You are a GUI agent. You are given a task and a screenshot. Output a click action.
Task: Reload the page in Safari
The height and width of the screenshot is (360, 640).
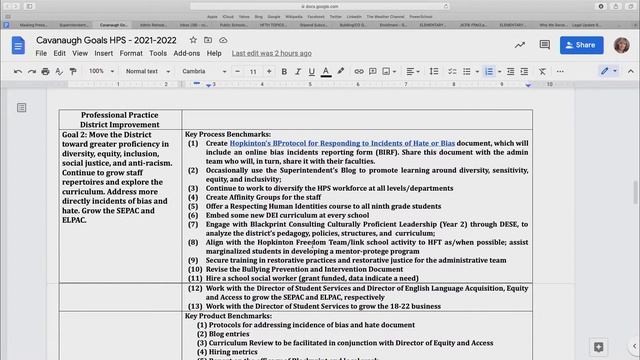tap(446, 6)
